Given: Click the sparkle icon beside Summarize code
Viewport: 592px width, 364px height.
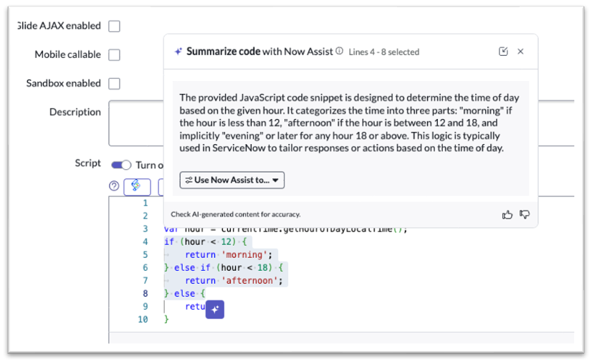Looking at the screenshot, I should [x=178, y=52].
